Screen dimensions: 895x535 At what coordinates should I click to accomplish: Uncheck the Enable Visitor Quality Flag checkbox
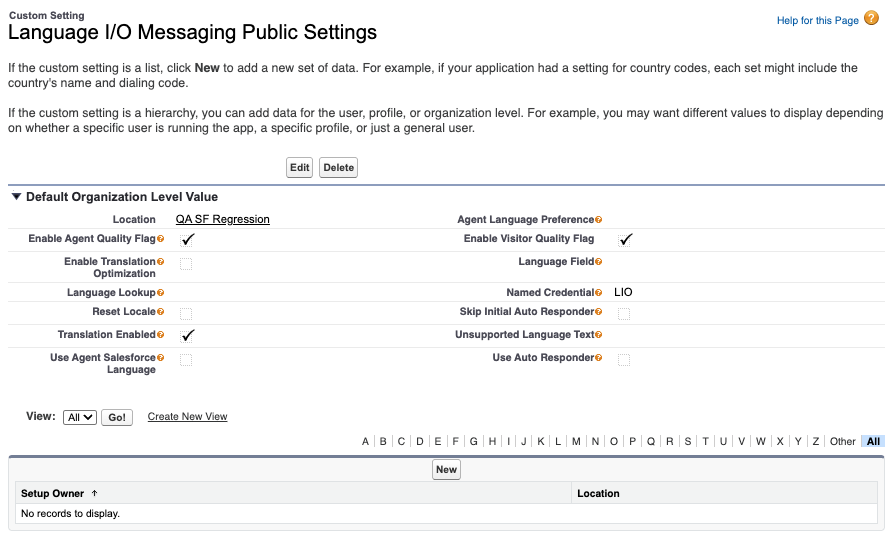tap(625, 240)
